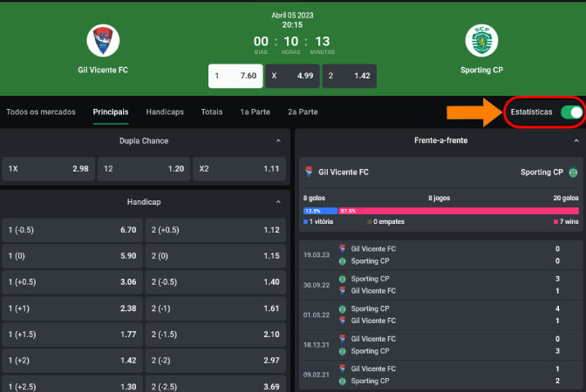Choose handicap 2 (-1.5) at 2.10
The image size is (586, 392).
tap(215, 335)
